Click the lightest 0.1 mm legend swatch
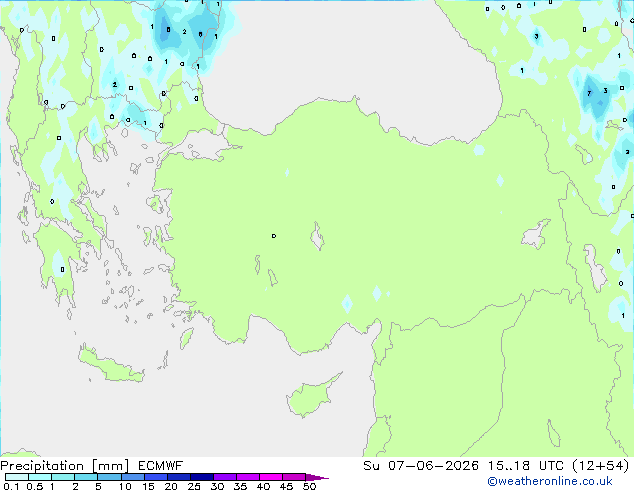634x490 pixels. click(x=17, y=477)
